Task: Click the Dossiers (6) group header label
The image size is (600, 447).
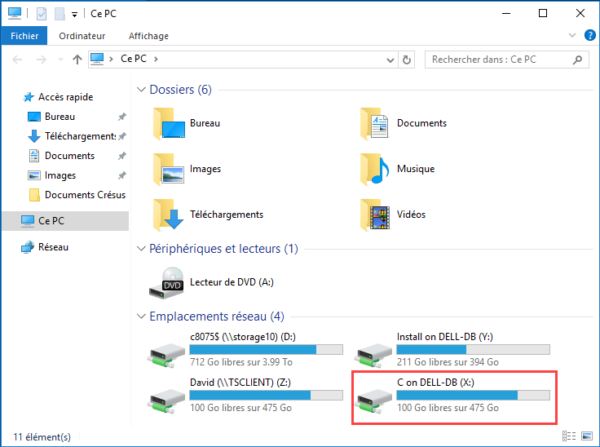Action: click(x=180, y=90)
